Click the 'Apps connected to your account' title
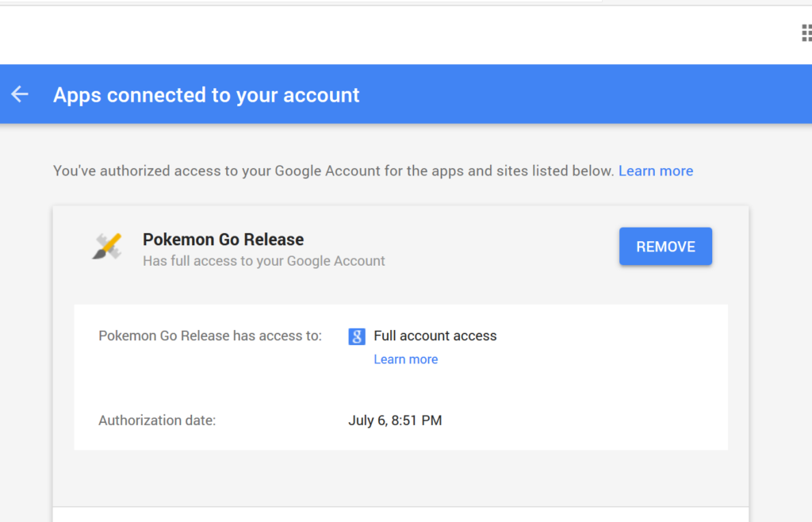This screenshot has height=522, width=812. pos(206,94)
